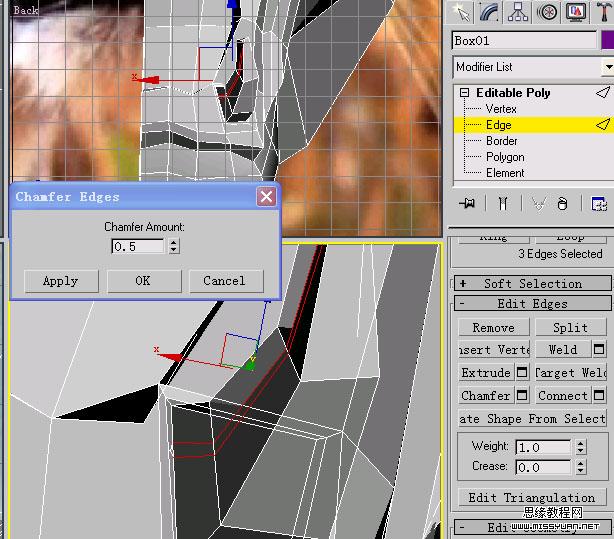Click Remove Modifier trash icon
614x539 pixels.
pos(562,203)
